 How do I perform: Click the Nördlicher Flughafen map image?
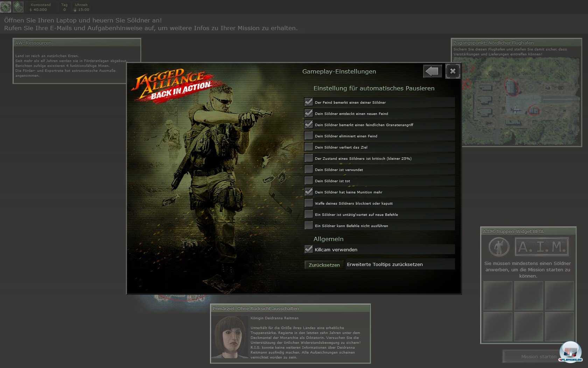[x=520, y=101]
